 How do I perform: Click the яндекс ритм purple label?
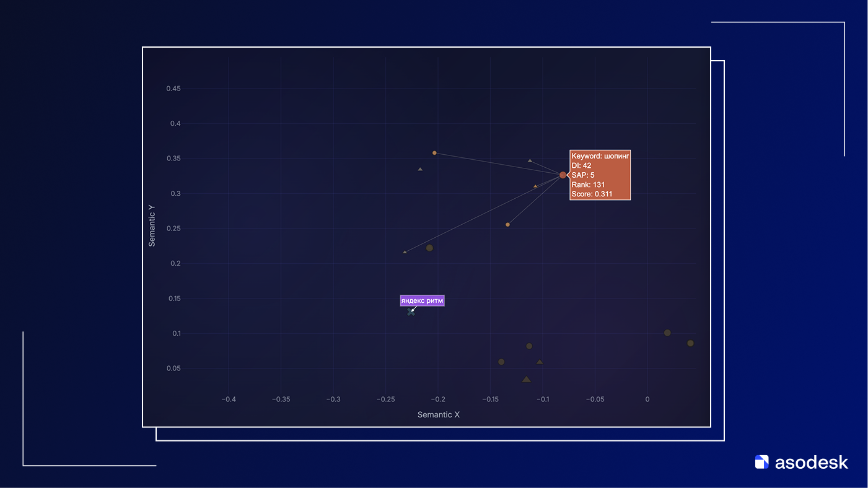click(x=422, y=301)
